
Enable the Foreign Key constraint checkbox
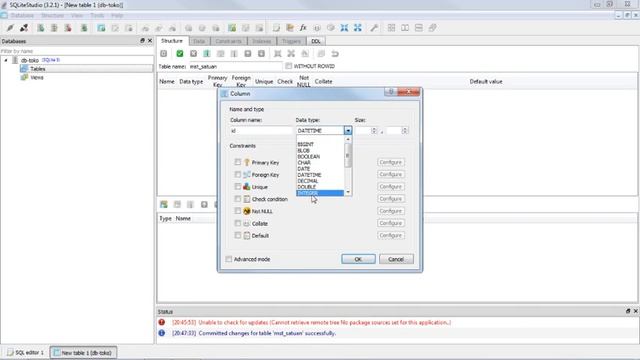238,174
